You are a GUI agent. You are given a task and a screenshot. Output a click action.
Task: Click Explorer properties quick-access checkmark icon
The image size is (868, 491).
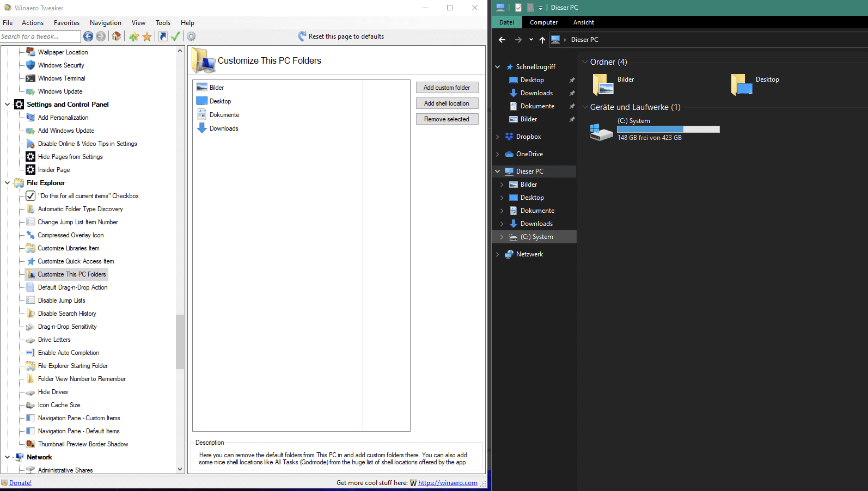coord(518,8)
